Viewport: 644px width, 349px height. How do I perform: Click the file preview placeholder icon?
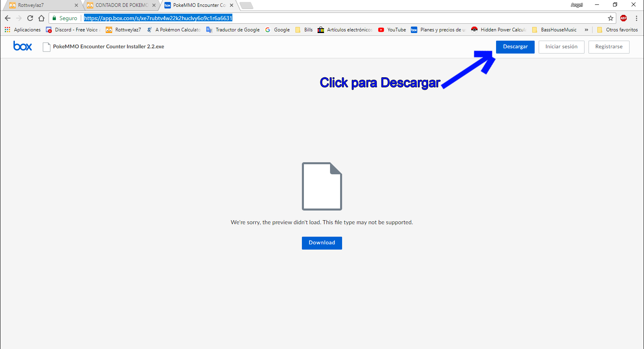(322, 186)
